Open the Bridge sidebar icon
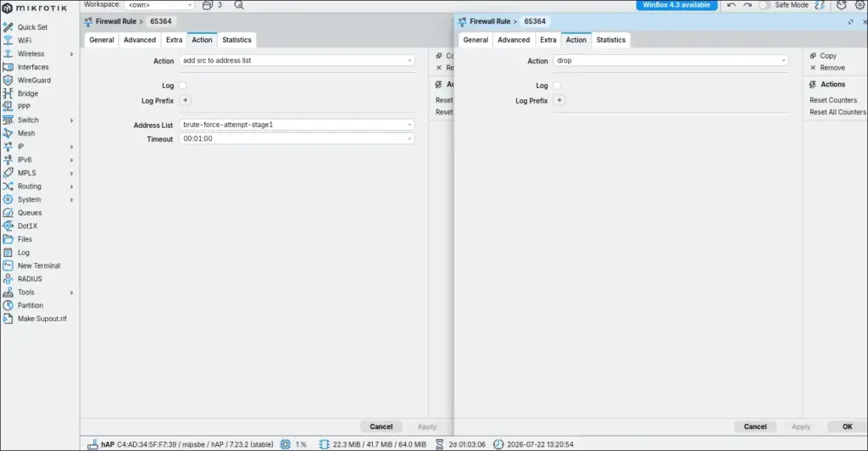The image size is (868, 451). [8, 93]
